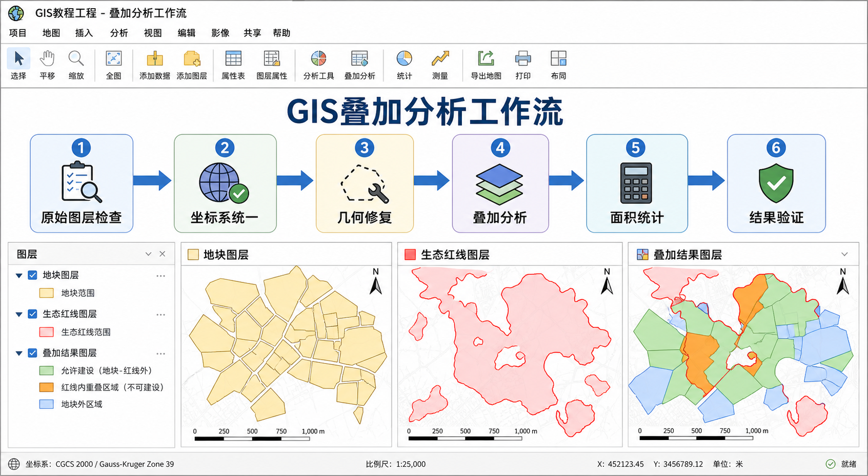Click the 面积统计 calculator step icon
This screenshot has width=868, height=476.
636,183
